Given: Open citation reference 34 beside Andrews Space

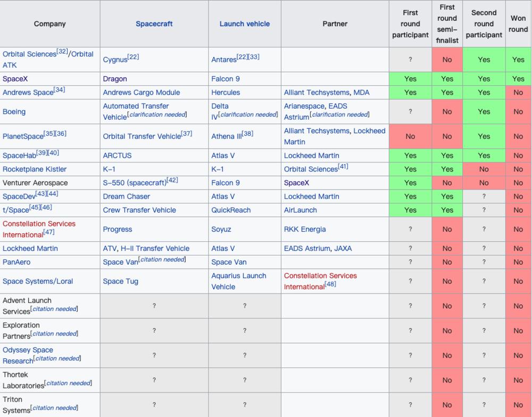Looking at the screenshot, I should (59, 89).
